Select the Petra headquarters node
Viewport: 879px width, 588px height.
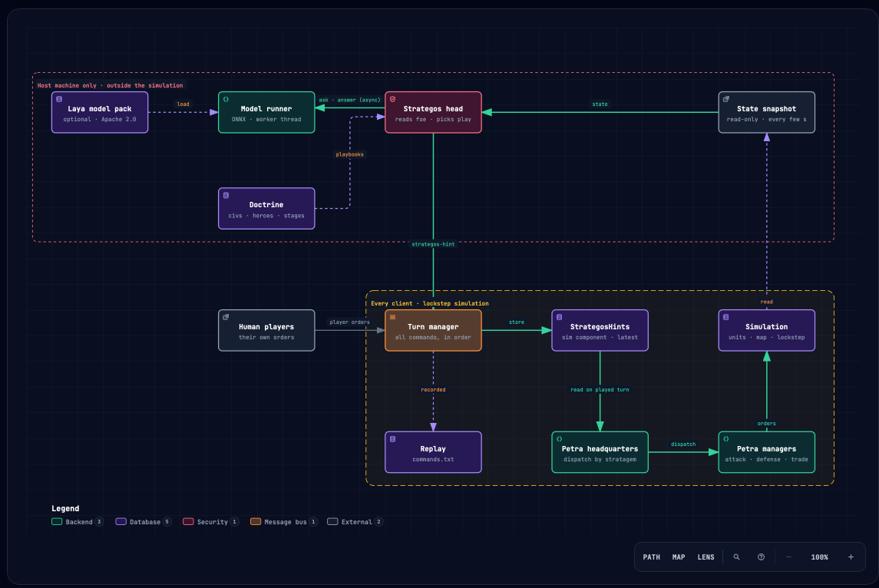coord(600,452)
